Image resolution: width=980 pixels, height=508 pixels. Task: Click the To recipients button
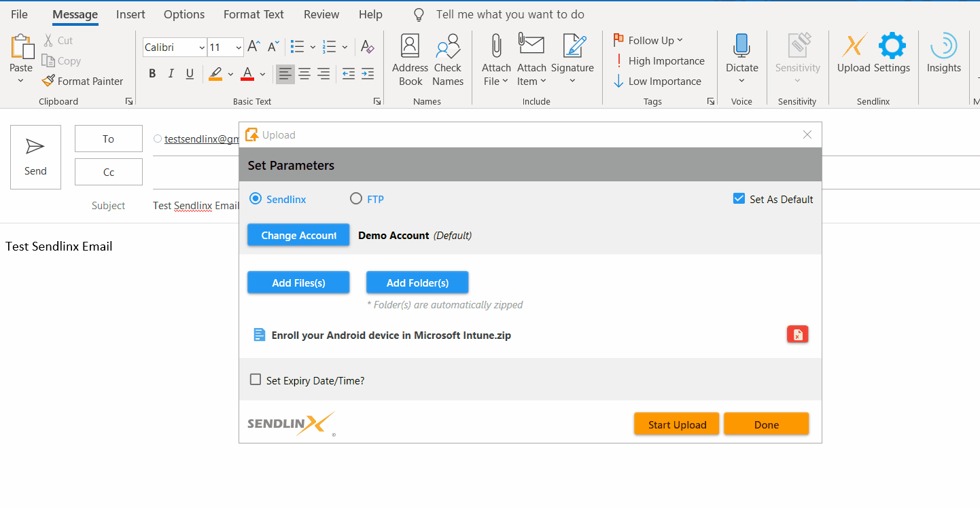point(109,139)
